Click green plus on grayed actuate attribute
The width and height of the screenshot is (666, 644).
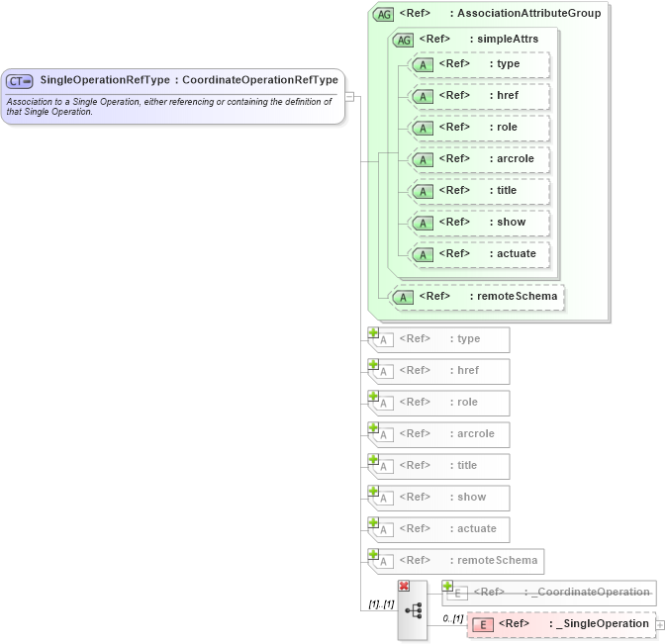(x=373, y=522)
